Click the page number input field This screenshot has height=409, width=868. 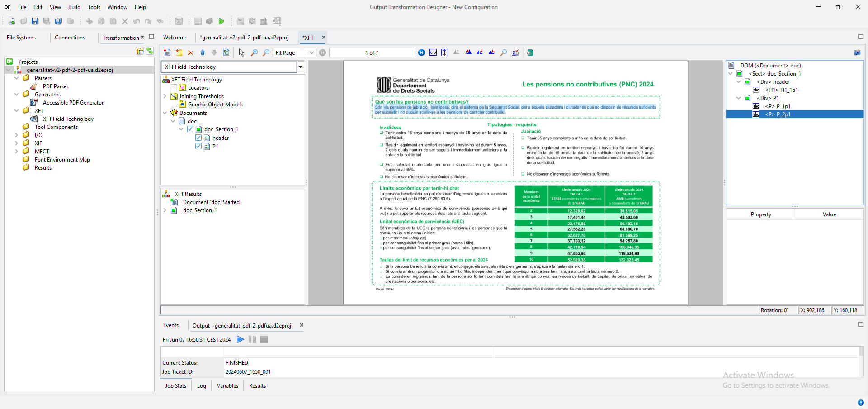(372, 53)
